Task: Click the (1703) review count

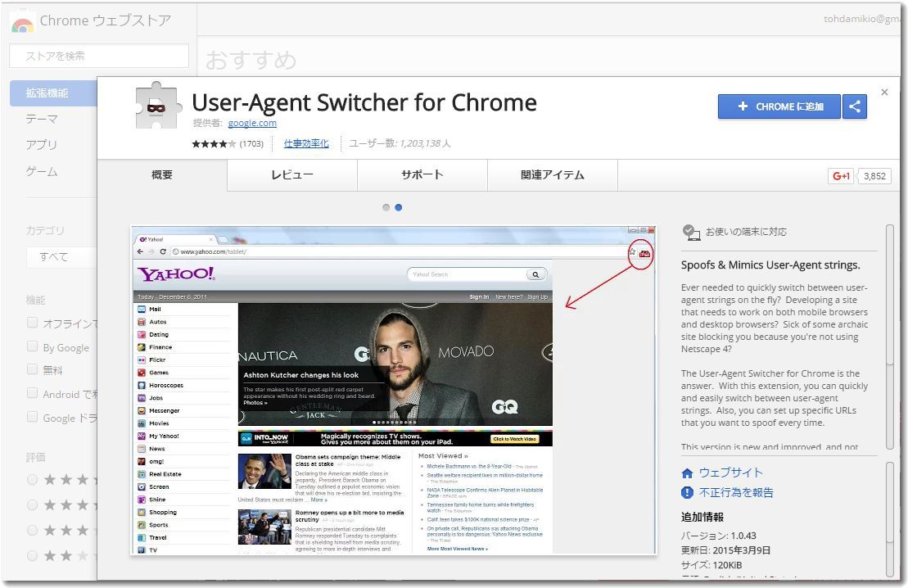Action: [251, 143]
